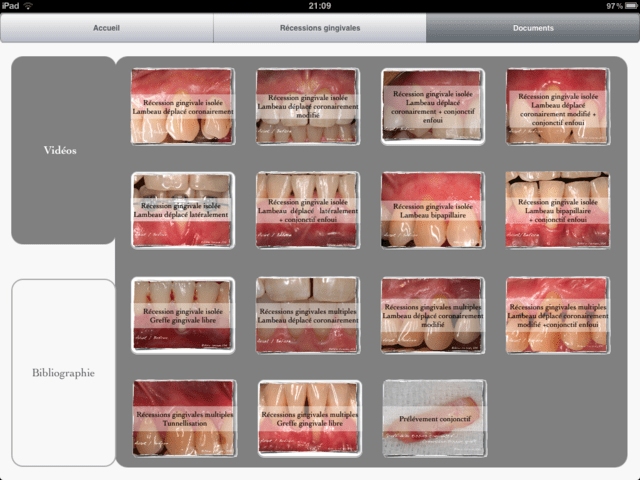Screen dimensions: 640x480
Task: Play Récessions multiples Lambeau déplacé coronairement (unmodified) video
Action: pyautogui.click(x=308, y=315)
